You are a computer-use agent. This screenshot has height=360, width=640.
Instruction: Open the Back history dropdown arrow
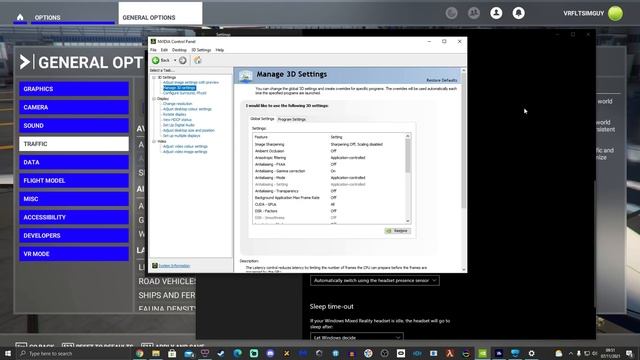tap(175, 60)
